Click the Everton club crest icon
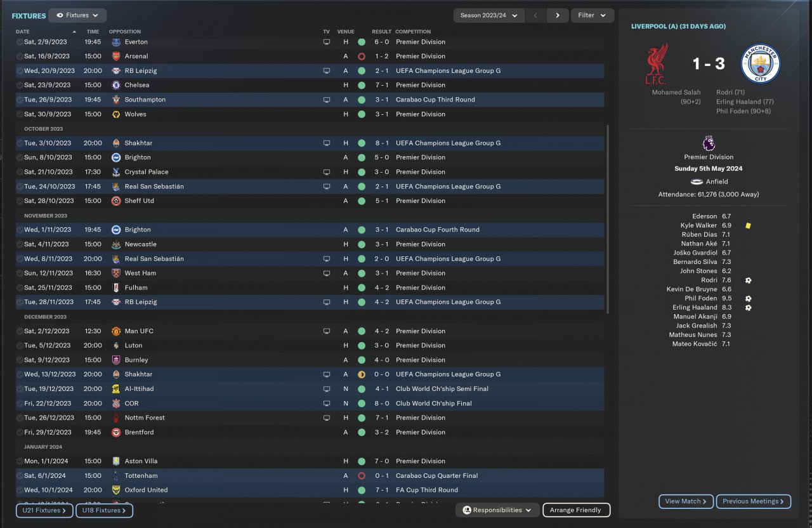 tap(115, 42)
